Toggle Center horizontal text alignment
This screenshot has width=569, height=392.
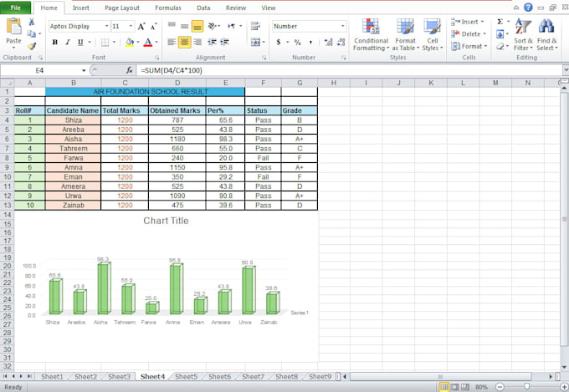pos(184,42)
